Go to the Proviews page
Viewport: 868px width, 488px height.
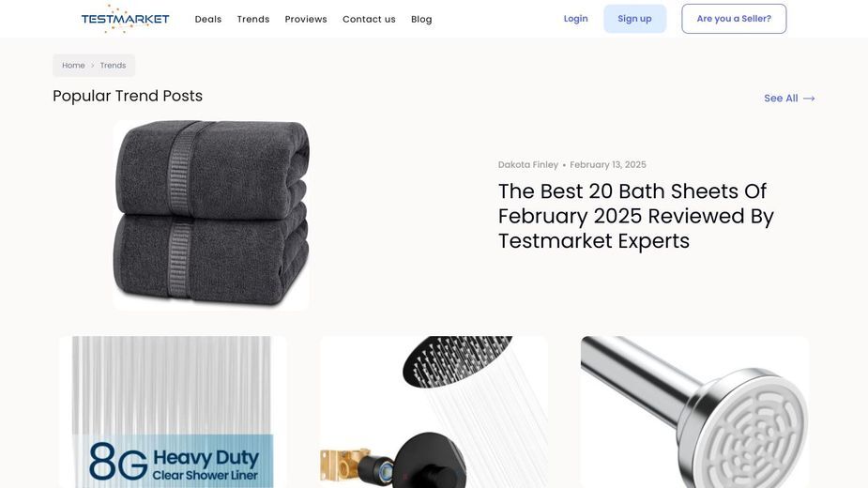coord(306,19)
